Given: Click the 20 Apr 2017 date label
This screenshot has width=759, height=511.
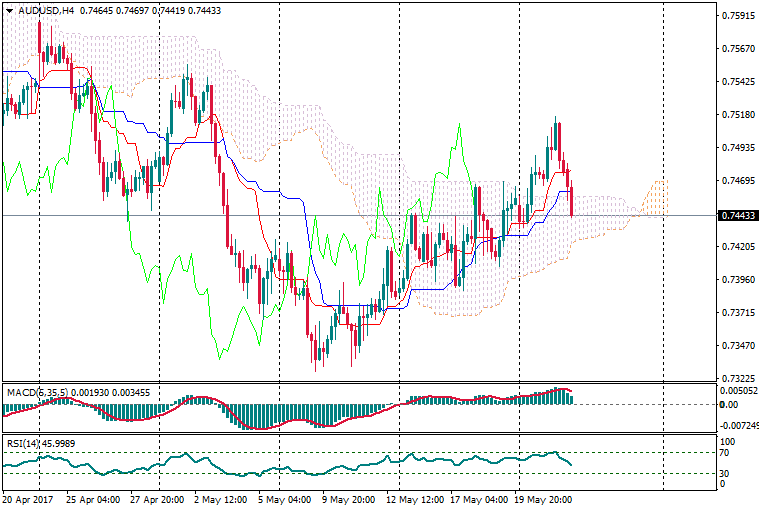Looking at the screenshot, I should click(29, 499).
